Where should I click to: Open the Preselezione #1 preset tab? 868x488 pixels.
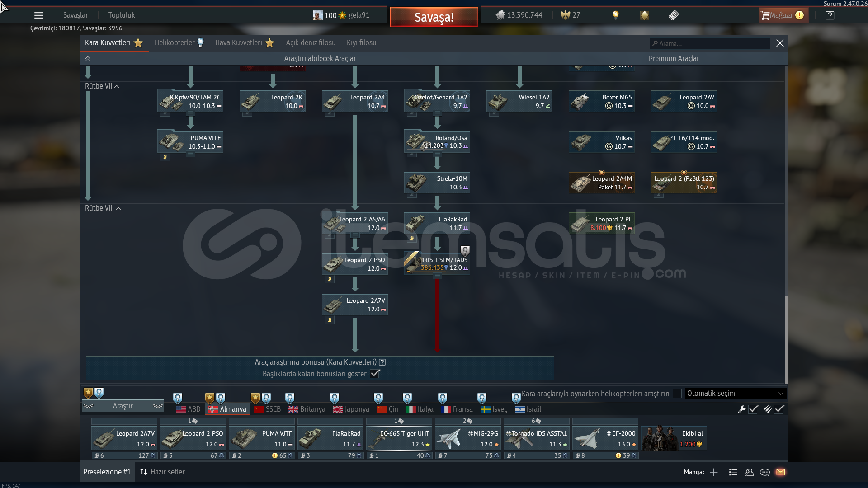tap(107, 472)
